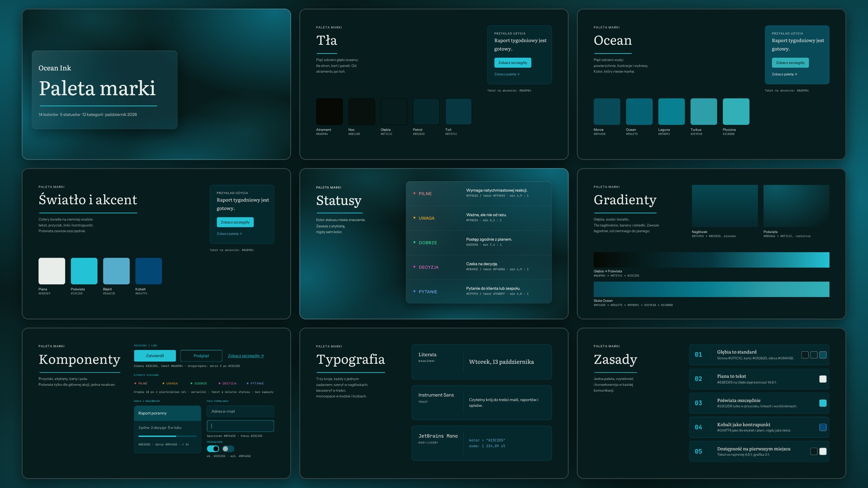This screenshot has height=488, width=868.
Task: Select the Noc color swatch
Action: [361, 111]
